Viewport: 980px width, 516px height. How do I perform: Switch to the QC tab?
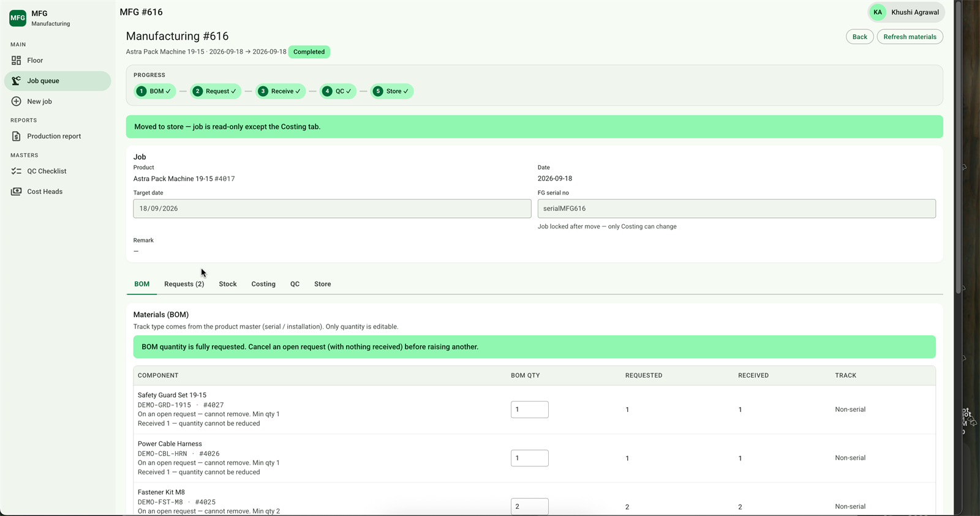(x=295, y=284)
